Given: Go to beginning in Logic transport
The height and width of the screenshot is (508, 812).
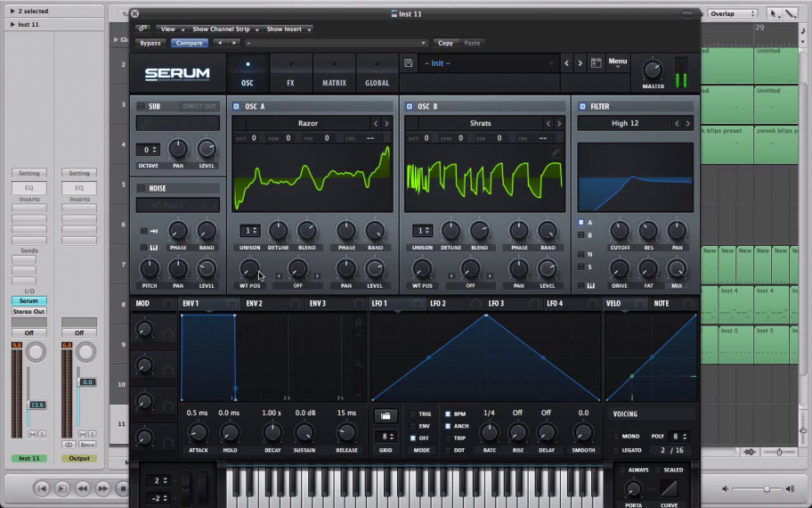Looking at the screenshot, I should pyautogui.click(x=42, y=488).
